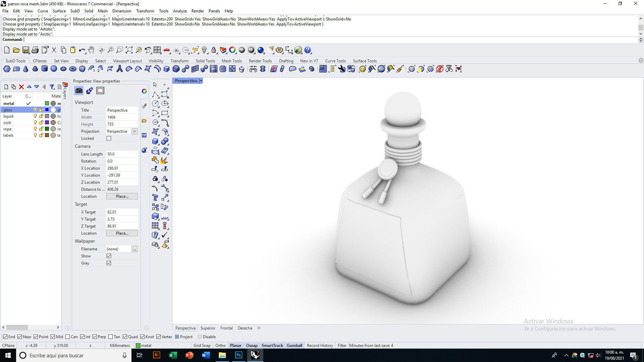Click the Cut scissors icon
Screen dimensions: 644x362
coord(54,50)
